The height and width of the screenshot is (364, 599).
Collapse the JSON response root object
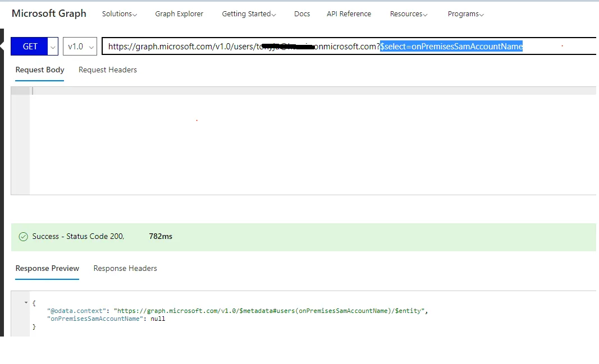pos(26,302)
